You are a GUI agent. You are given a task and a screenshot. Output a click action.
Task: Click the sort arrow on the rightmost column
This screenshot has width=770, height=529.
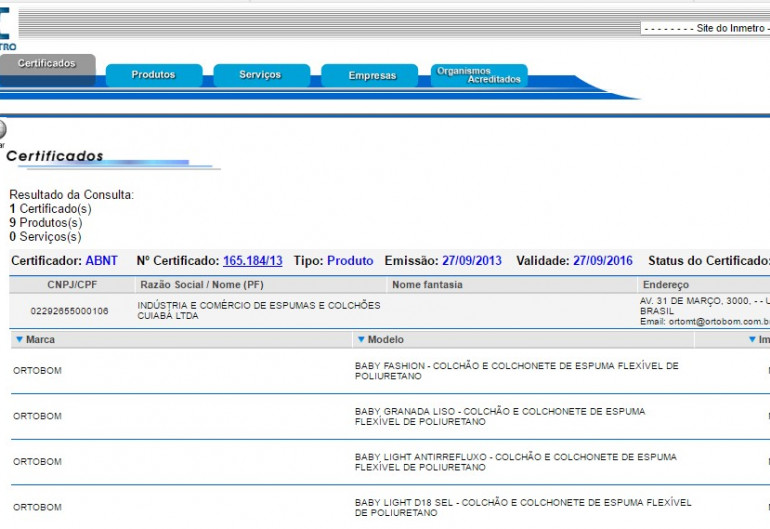[753, 340]
